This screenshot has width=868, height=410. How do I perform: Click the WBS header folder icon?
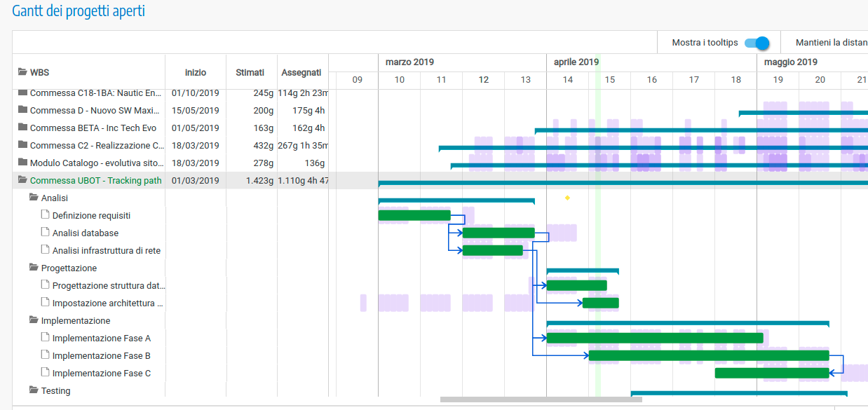(x=22, y=72)
